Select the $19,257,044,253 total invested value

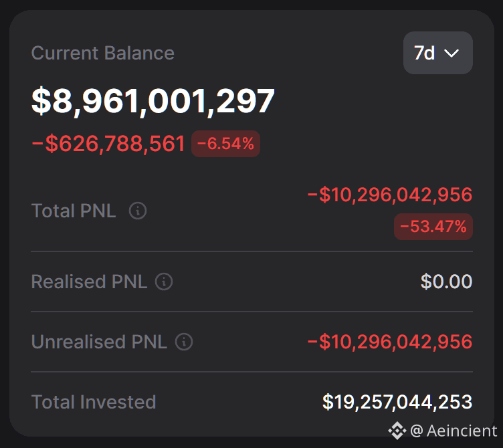pyautogui.click(x=397, y=402)
